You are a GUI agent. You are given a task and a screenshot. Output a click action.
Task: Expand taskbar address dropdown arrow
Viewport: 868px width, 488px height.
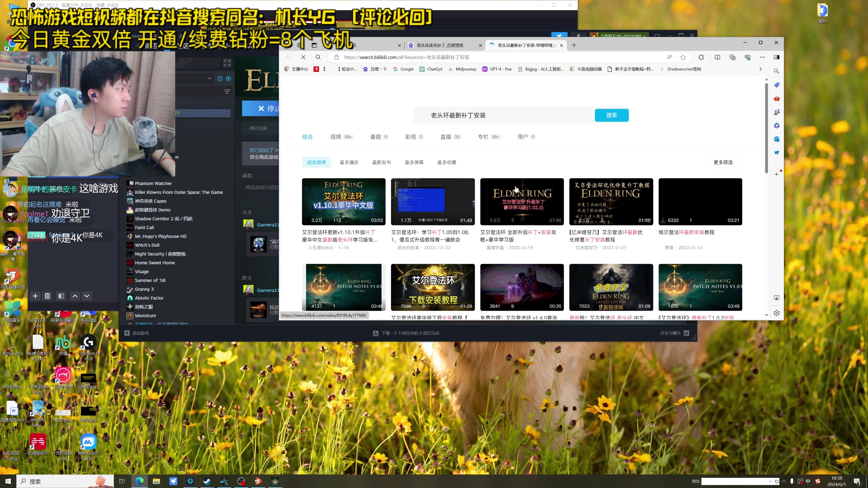coord(770,481)
